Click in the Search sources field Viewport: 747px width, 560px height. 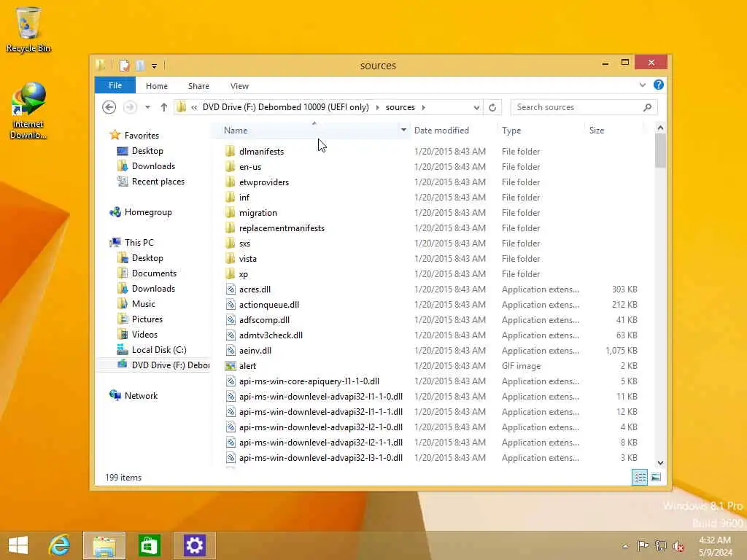[x=576, y=107]
